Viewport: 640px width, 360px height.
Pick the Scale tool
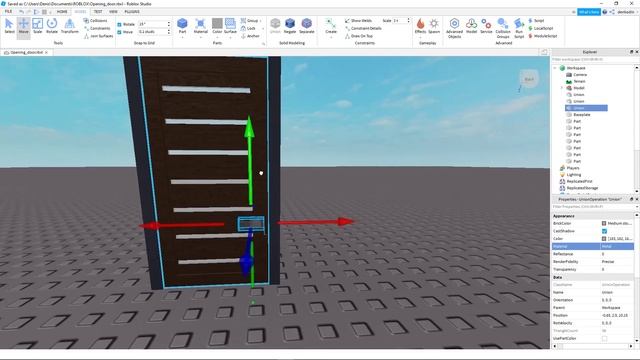(x=38, y=27)
